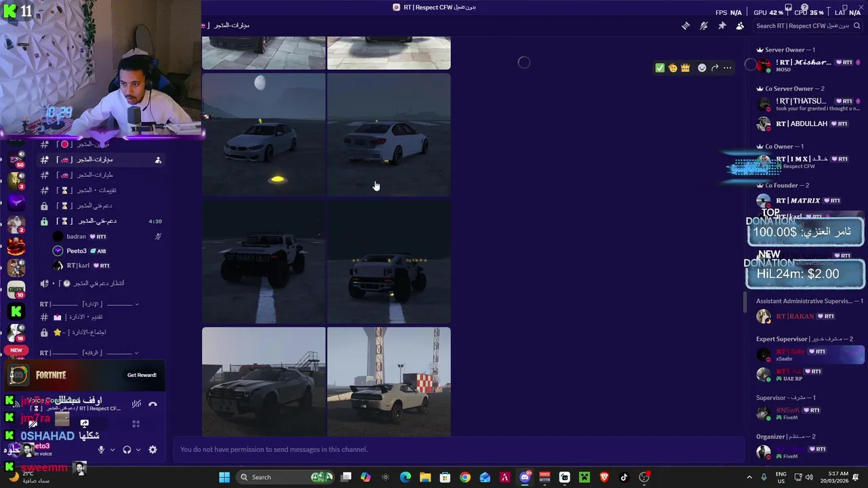Open File Explorer from taskbar
The image size is (868, 488).
point(425,477)
